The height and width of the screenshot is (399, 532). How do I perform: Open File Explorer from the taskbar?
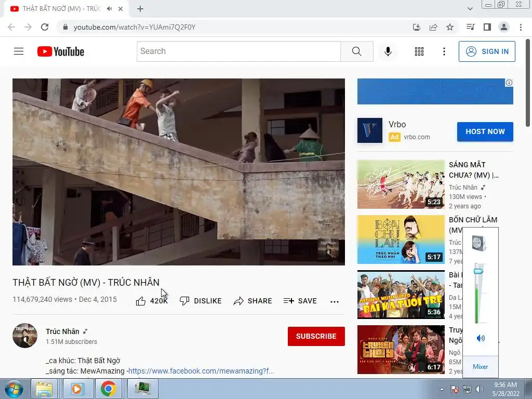coord(44,389)
